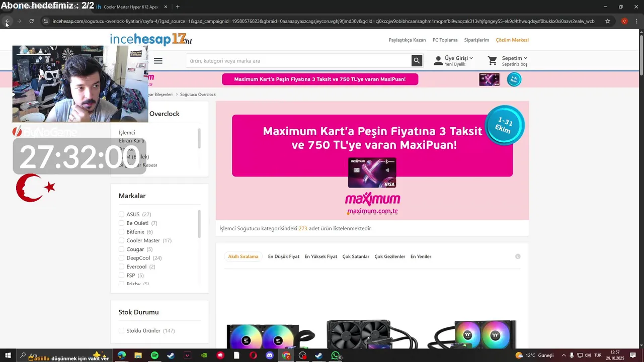The height and width of the screenshot is (362, 644).
Task: Check the Bitfenix brand filter
Action: click(x=121, y=232)
